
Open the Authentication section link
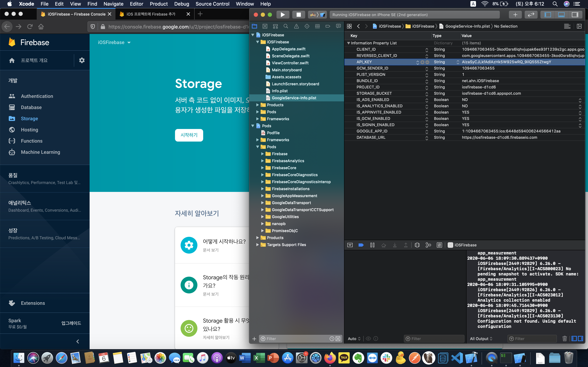[37, 96]
